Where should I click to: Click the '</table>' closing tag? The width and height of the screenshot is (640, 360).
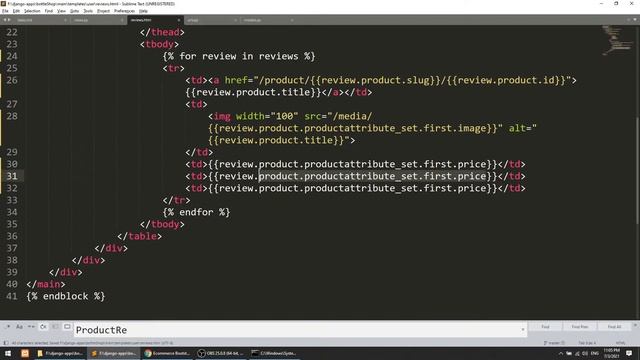pos(140,236)
